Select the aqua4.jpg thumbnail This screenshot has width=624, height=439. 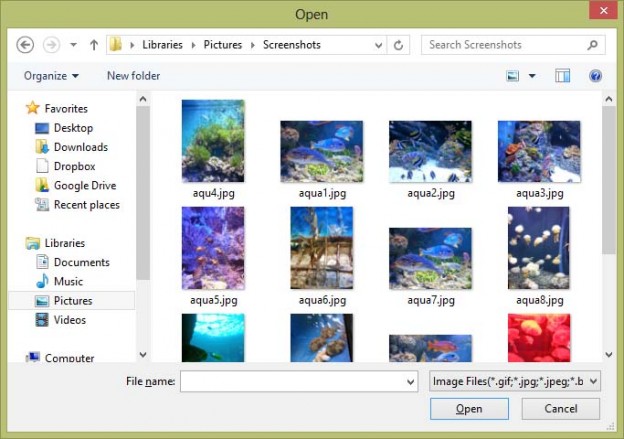213,141
